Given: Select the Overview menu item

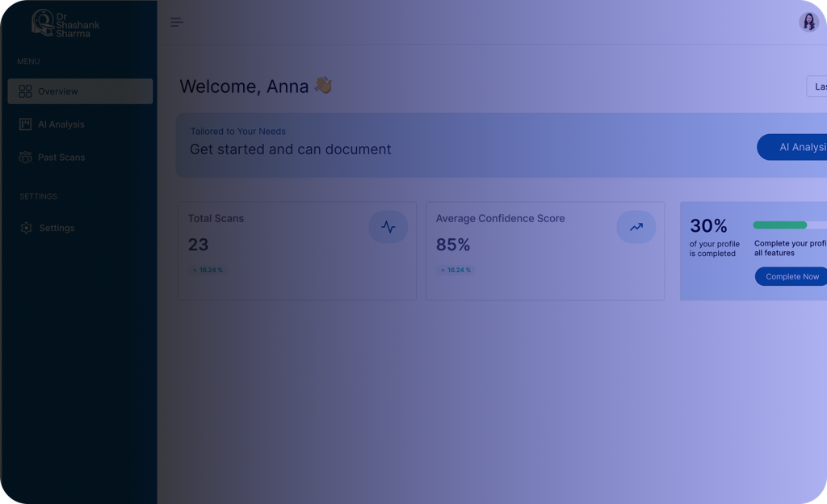Looking at the screenshot, I should [80, 91].
